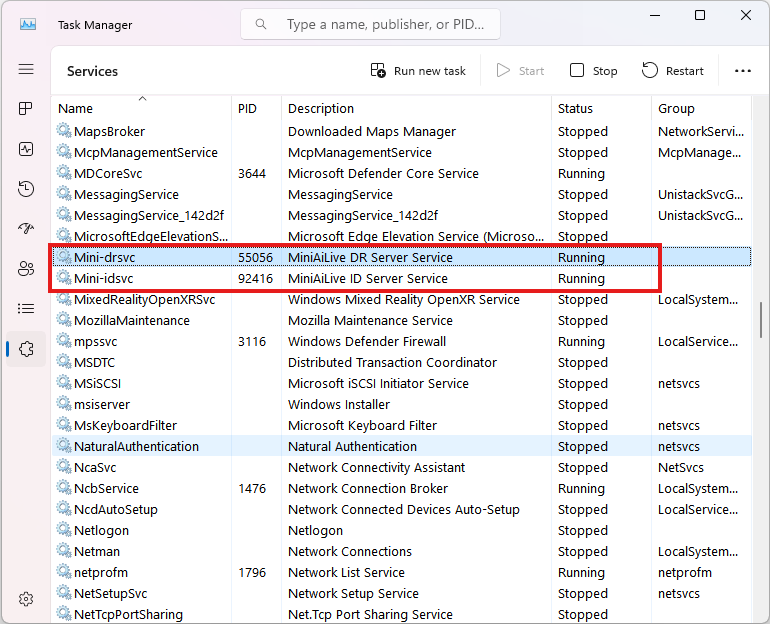Screen dimensions: 770x624
Task: Open the three-dots more options menu
Action: click(x=742, y=71)
